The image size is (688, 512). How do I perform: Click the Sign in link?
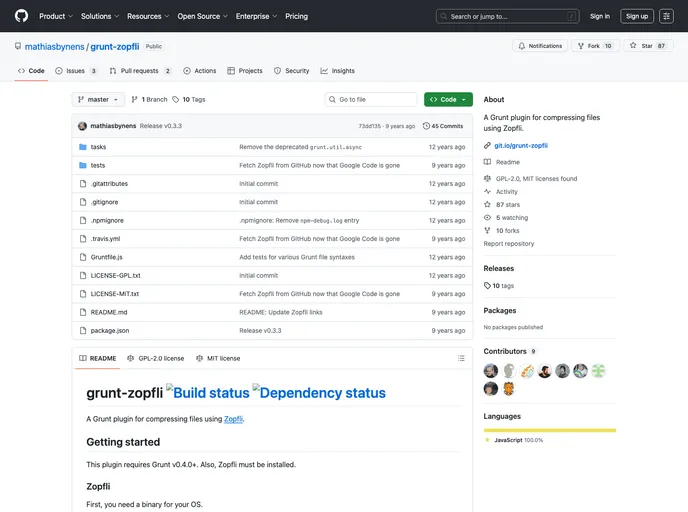click(x=600, y=16)
